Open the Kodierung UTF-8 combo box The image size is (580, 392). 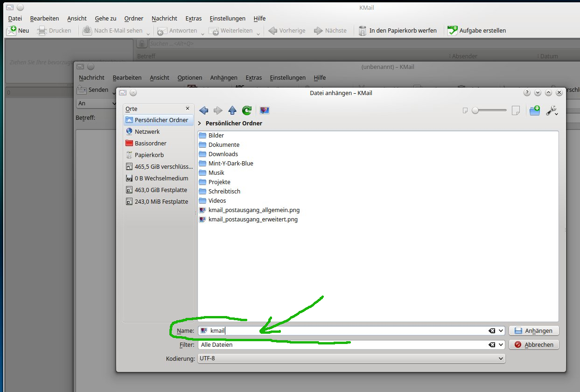[351, 359]
